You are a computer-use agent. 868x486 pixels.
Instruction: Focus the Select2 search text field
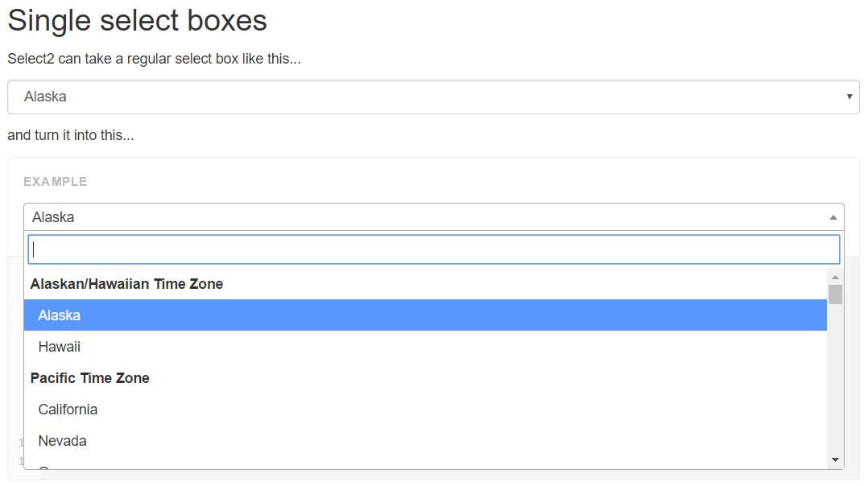coord(433,249)
